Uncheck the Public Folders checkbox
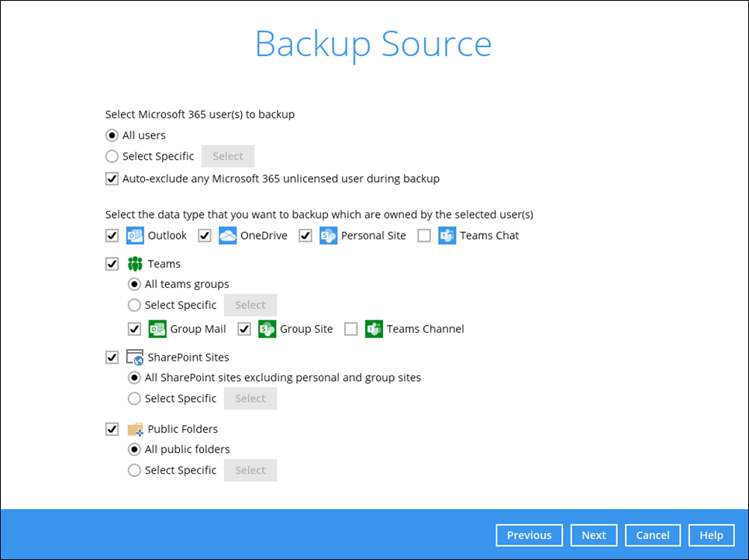749x560 pixels. click(x=112, y=429)
